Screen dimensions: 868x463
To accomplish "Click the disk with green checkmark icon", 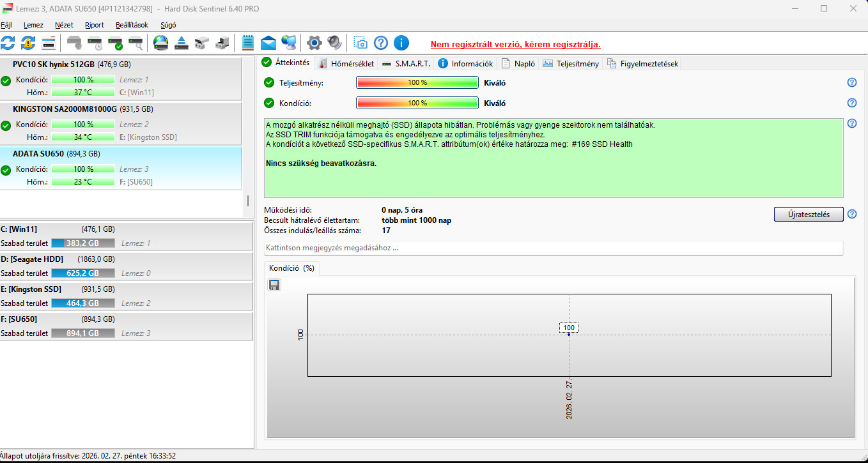I will tap(116, 43).
